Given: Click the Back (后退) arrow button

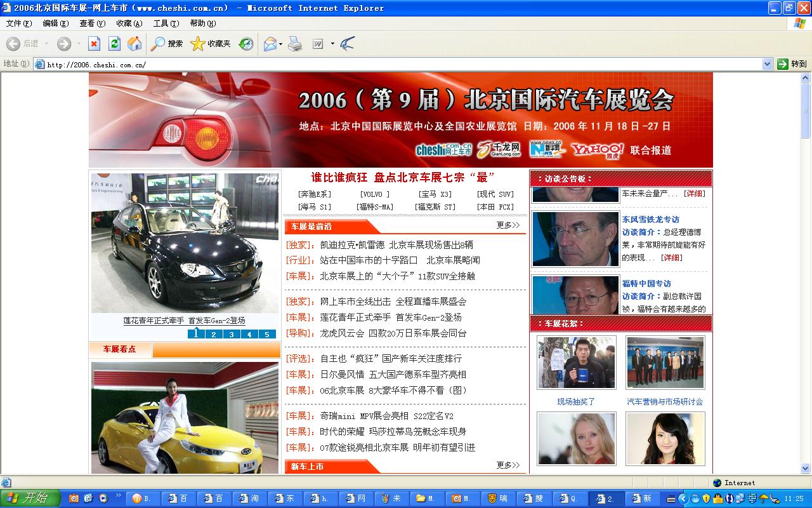Looking at the screenshot, I should (x=22, y=43).
